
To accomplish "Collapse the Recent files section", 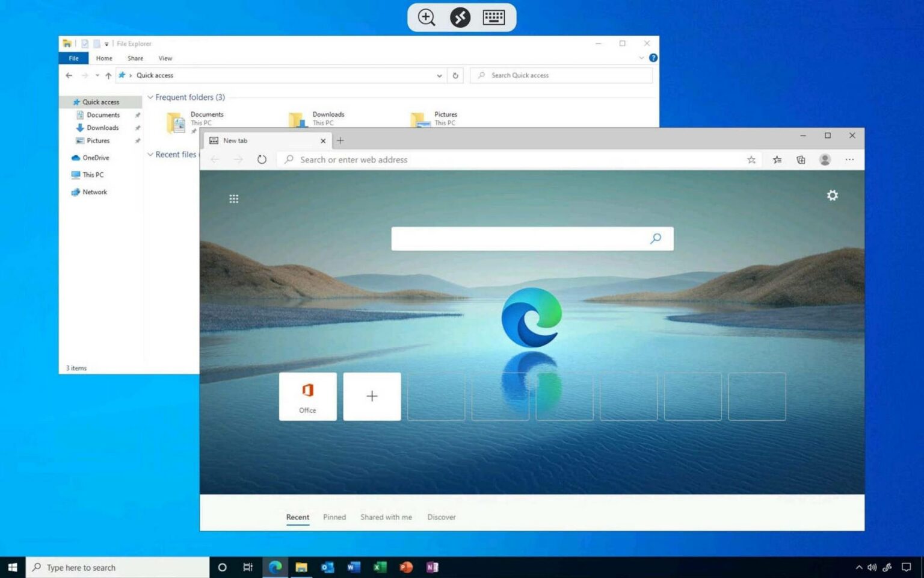I will pos(150,154).
